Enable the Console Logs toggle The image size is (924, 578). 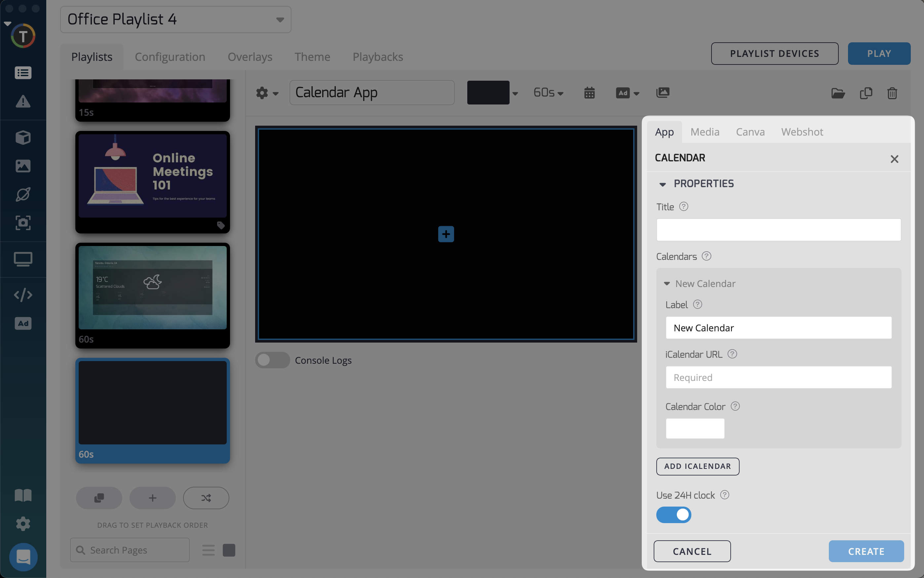[272, 360]
